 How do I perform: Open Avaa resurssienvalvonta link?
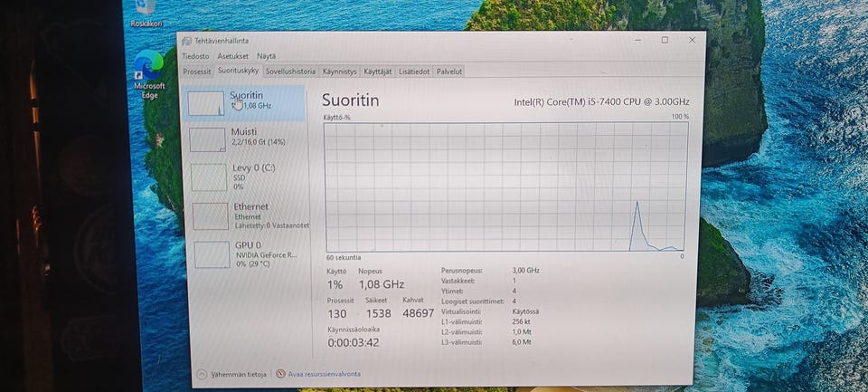coord(324,374)
